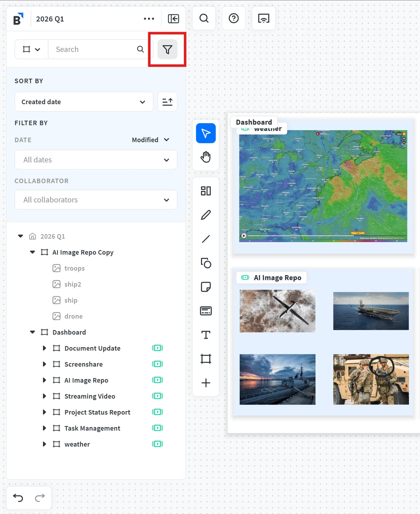Click presentation icon beside AI Image Repo row
The height and width of the screenshot is (514, 420).
pos(157,380)
